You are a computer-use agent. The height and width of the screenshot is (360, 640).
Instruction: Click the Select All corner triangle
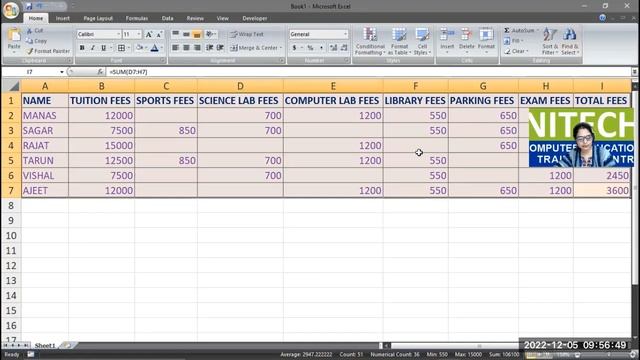(x=12, y=86)
